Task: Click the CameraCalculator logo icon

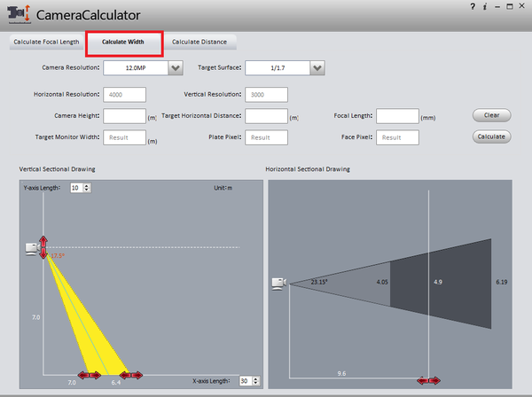Action: click(x=19, y=14)
